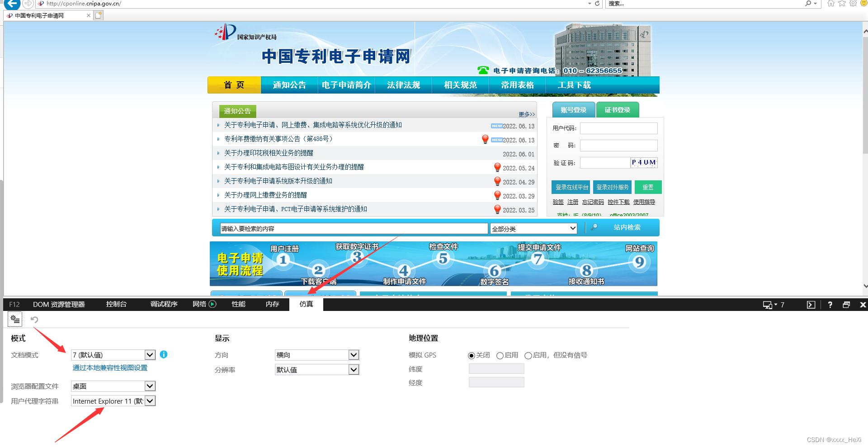Click the smiley feedback icon
Image resolution: width=868 pixels, height=447 pixels.
click(864, 4)
